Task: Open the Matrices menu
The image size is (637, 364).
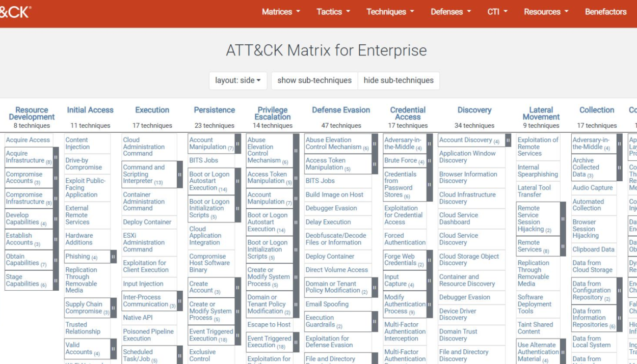Action: click(x=281, y=12)
